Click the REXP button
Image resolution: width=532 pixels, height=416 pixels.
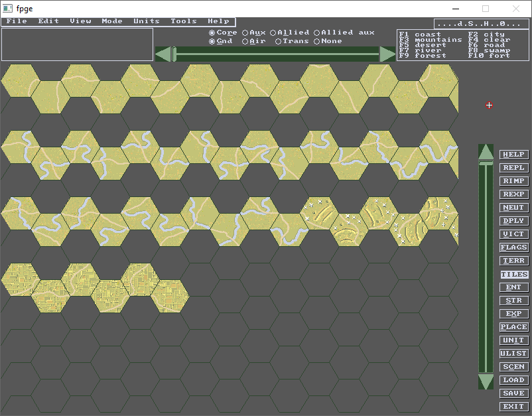click(513, 194)
